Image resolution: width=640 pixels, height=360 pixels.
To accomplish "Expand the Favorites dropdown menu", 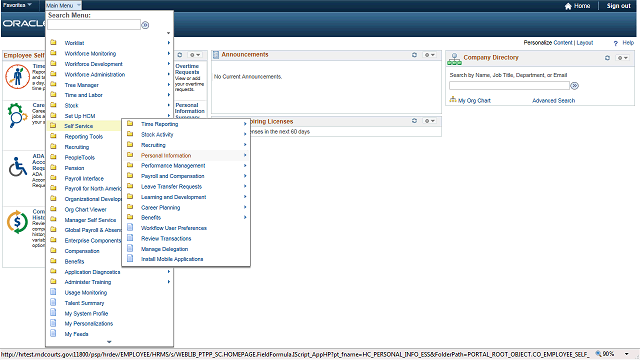I will [17, 5].
